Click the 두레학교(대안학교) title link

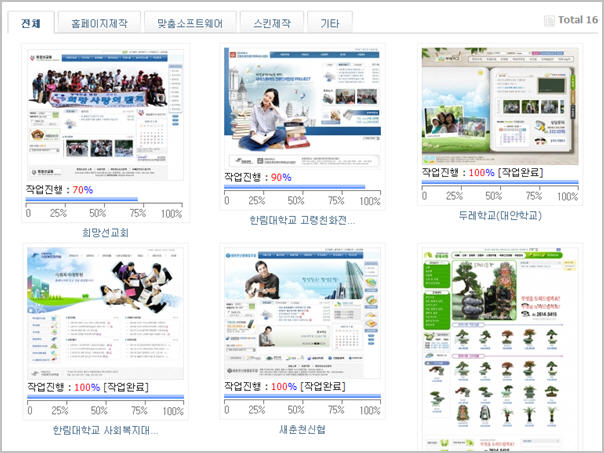500,215
